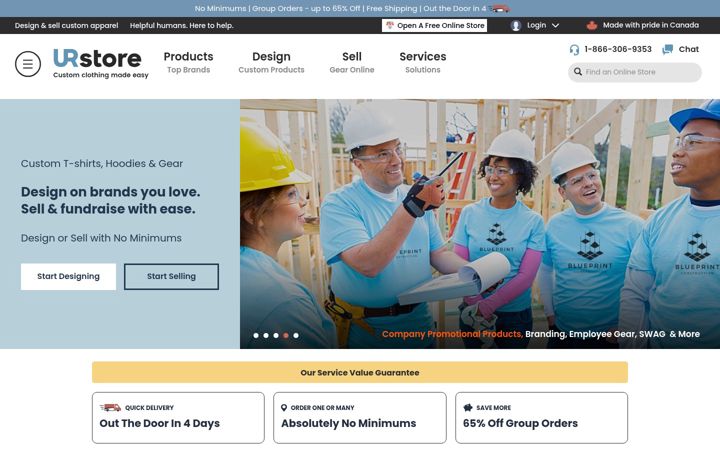The width and height of the screenshot is (720, 450).
Task: Open the hamburger menu icon
Action: point(28,64)
